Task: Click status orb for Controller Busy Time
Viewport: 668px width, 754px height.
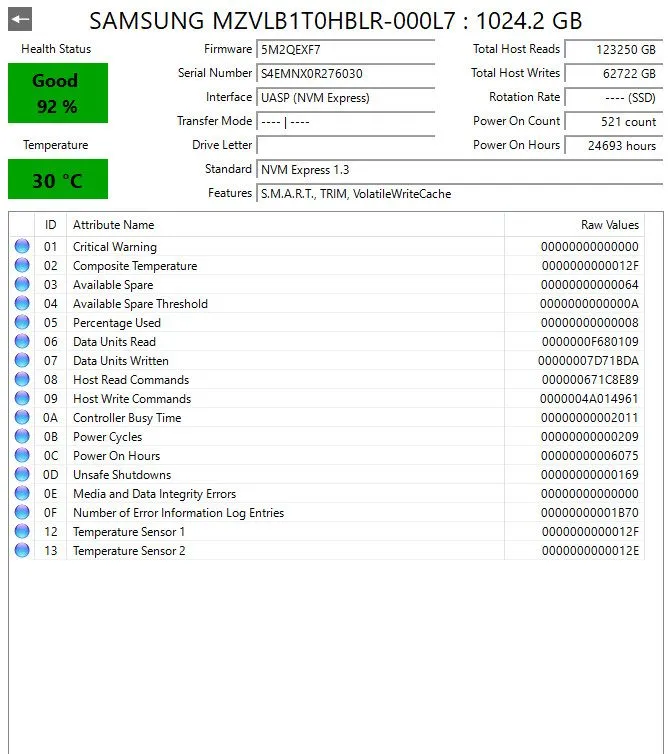Action: 22,417
